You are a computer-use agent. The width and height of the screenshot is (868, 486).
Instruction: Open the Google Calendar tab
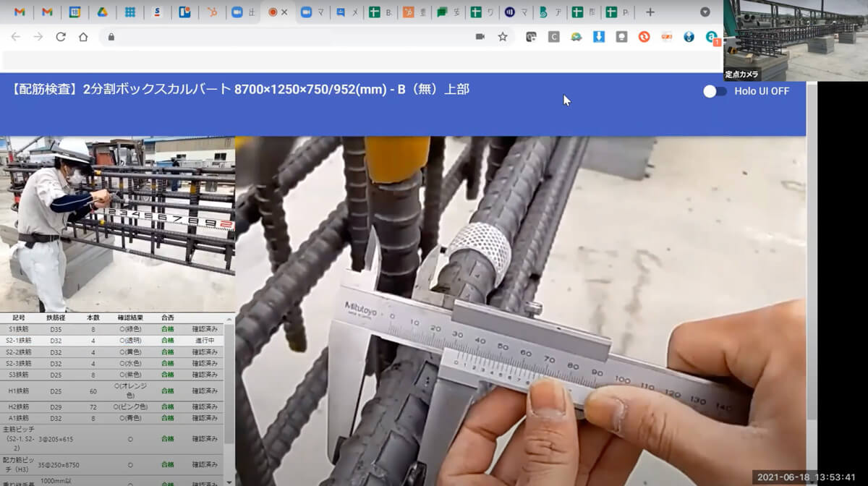pos(75,12)
